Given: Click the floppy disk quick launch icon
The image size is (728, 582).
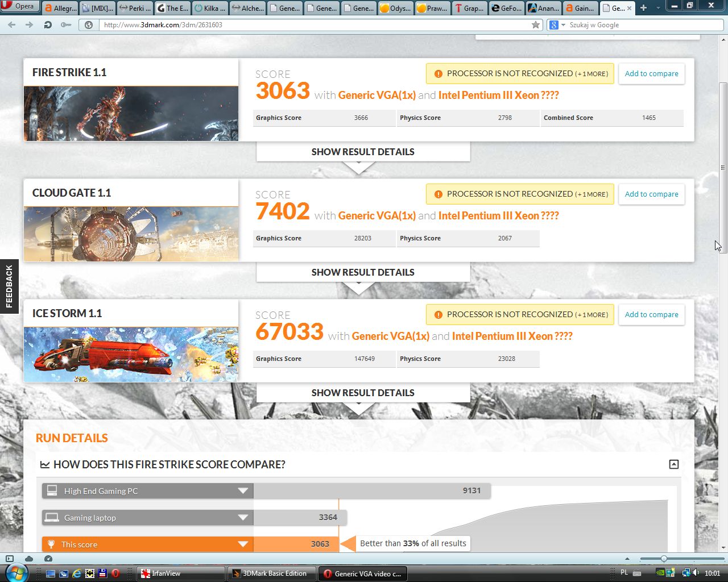Looking at the screenshot, I should tap(103, 573).
